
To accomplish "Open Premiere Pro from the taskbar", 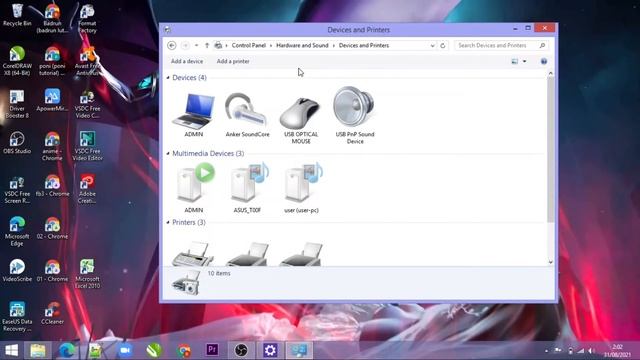I will 212,350.
